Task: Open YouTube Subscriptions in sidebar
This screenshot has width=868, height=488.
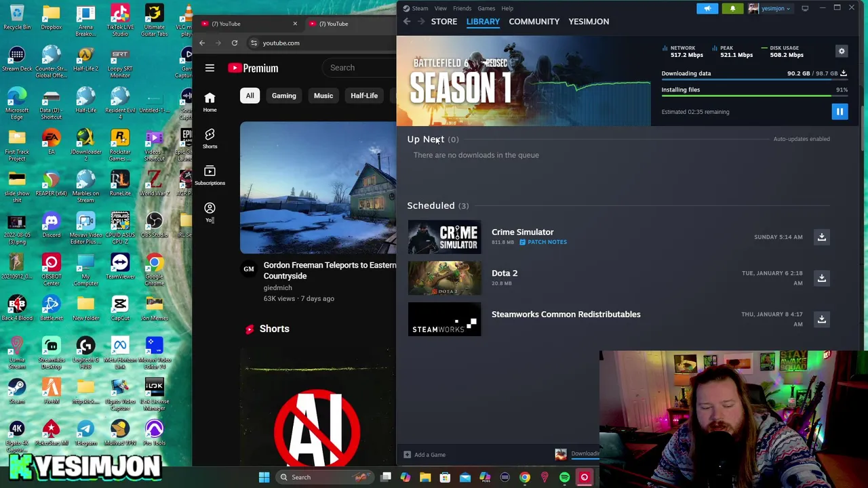Action: click(x=210, y=175)
